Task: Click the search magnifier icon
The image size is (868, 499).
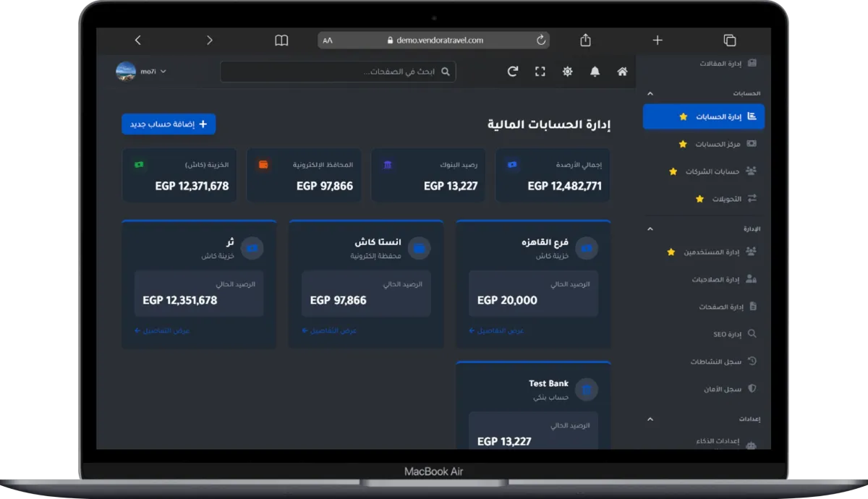Action: tap(446, 72)
